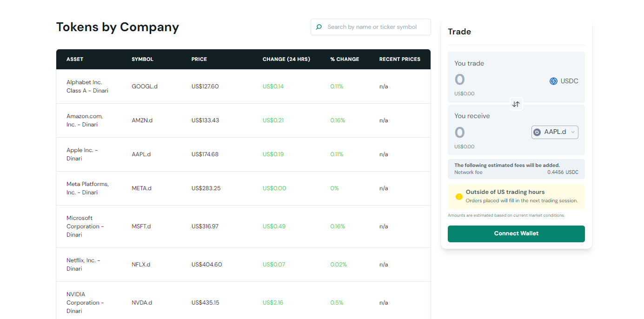Select the MSFT.d symbol in the table
Viewport: 644px width, 319px height.
[x=141, y=226]
